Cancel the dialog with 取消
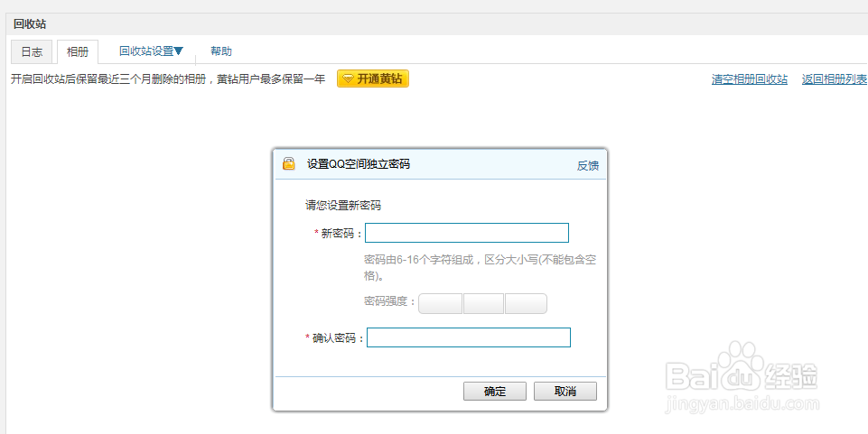Viewport: 868px width, 434px height. (x=565, y=392)
